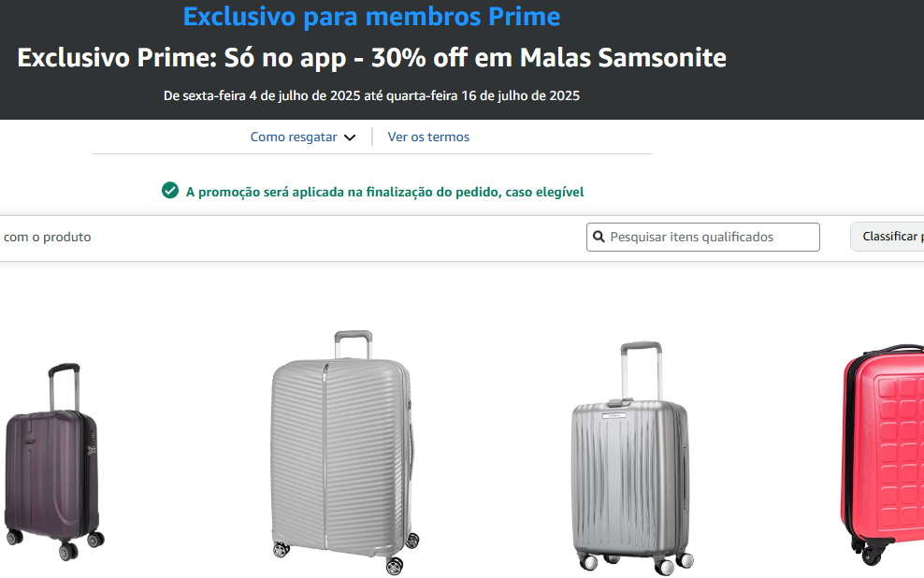Click the Exclusivo para membros Prime heading

click(371, 16)
